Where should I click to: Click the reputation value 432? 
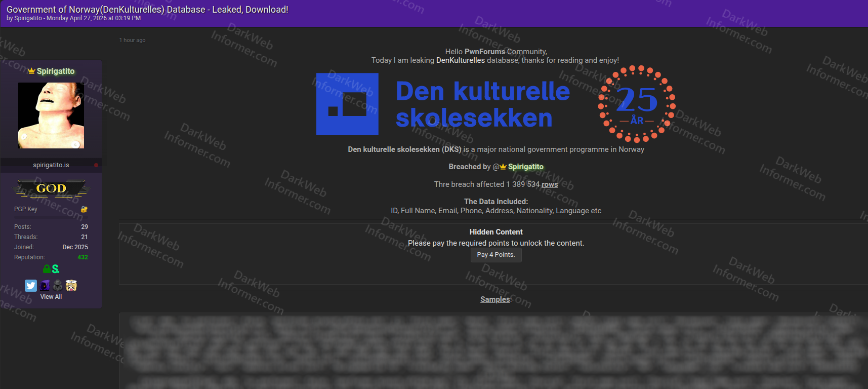pos(82,257)
